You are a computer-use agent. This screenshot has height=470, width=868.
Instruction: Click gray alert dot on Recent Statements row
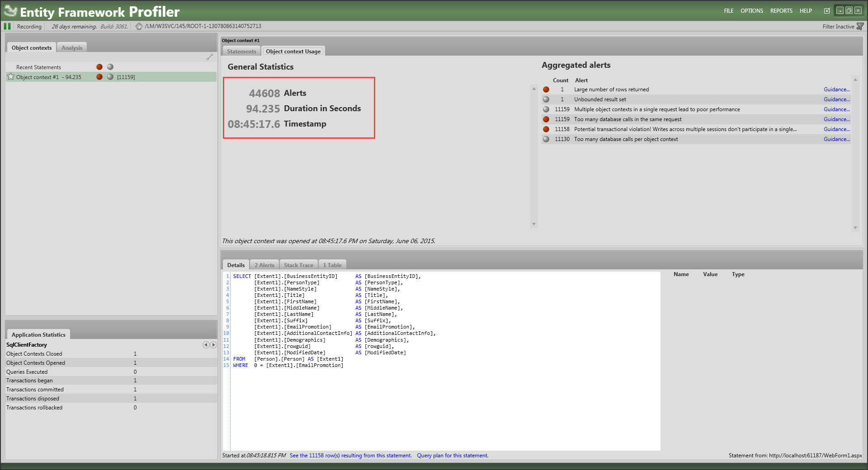click(x=110, y=67)
